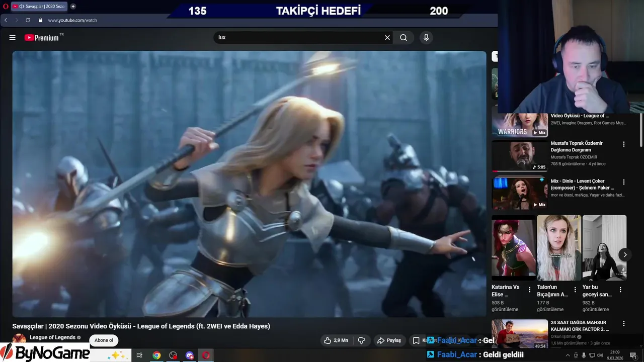Start voice search with microphone icon
The image size is (644, 362).
click(x=426, y=38)
